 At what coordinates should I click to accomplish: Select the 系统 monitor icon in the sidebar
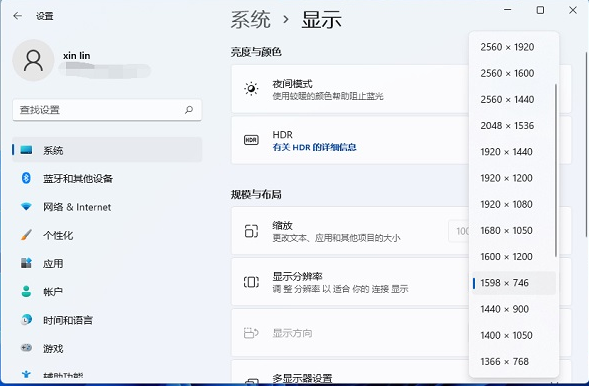click(x=26, y=150)
